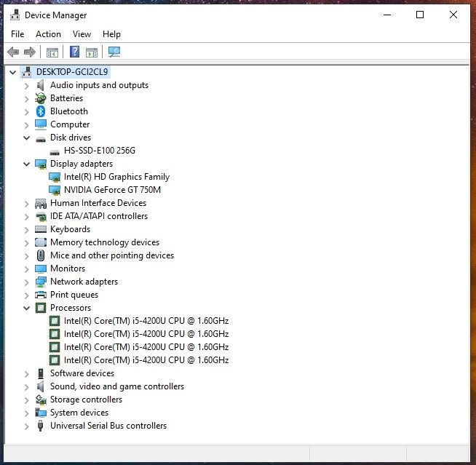476x465 pixels.
Task: Open the Help question-mark toolbar icon
Action: tap(74, 52)
